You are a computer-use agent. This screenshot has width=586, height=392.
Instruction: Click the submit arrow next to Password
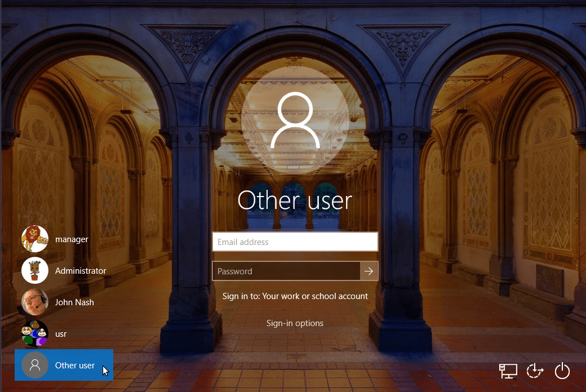369,271
